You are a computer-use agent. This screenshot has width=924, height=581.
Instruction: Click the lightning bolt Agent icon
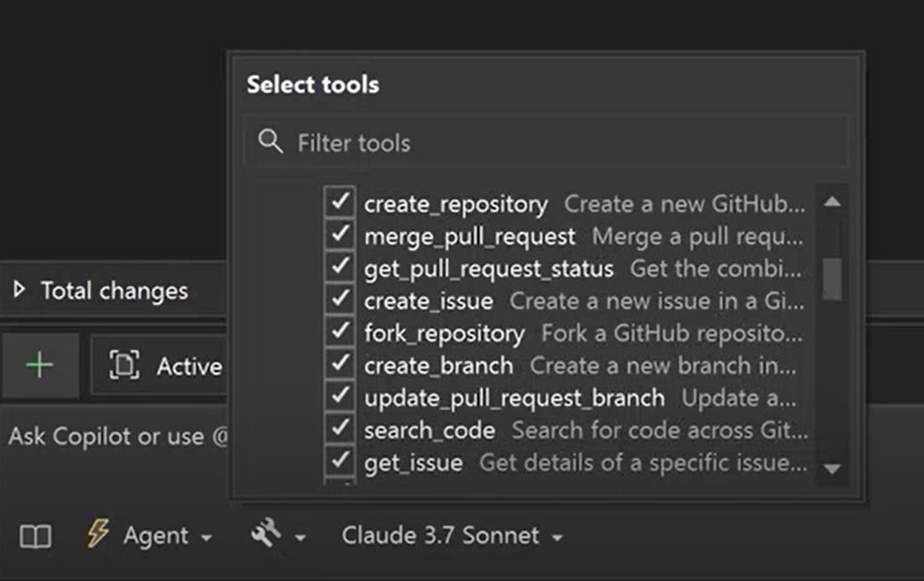click(x=97, y=535)
